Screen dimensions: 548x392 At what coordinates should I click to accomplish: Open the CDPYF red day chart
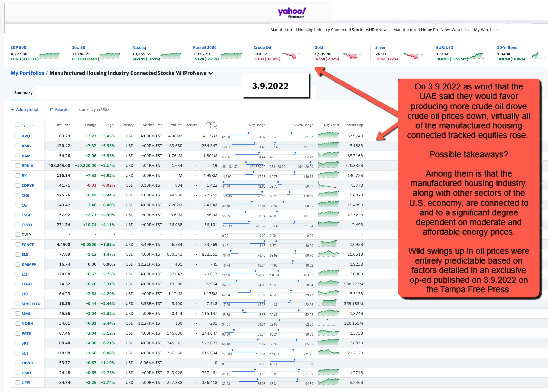click(328, 184)
